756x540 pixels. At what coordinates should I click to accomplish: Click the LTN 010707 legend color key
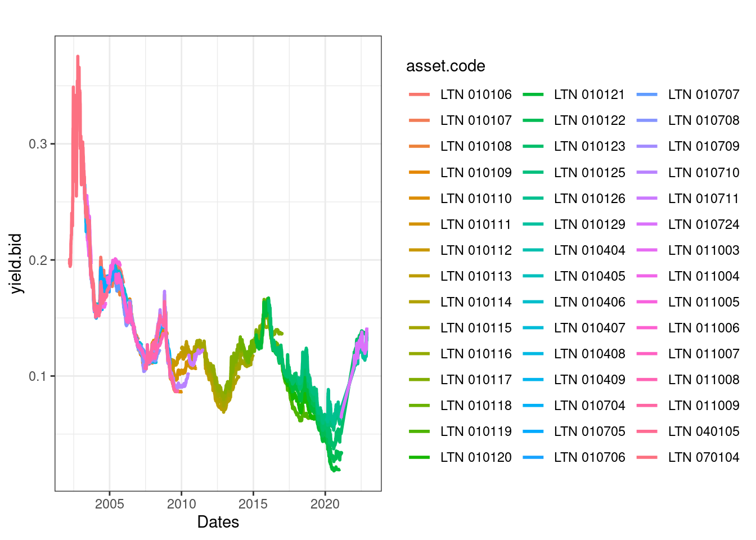[647, 94]
